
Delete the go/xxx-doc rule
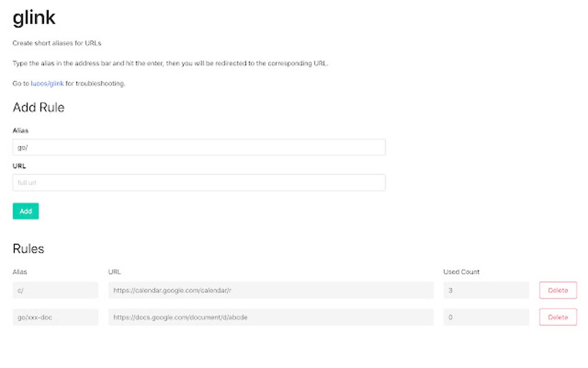pyautogui.click(x=557, y=317)
